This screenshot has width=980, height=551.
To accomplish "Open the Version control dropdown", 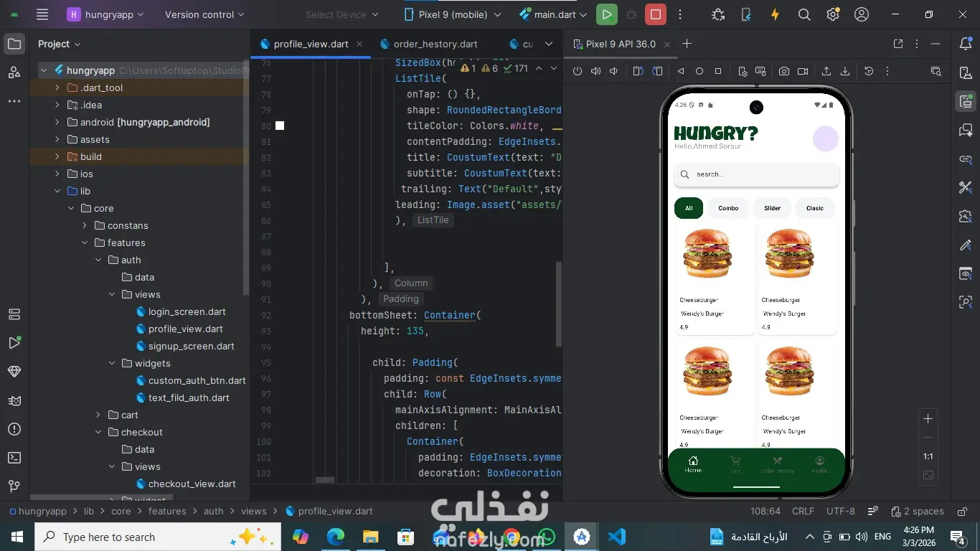I will 204,14.
